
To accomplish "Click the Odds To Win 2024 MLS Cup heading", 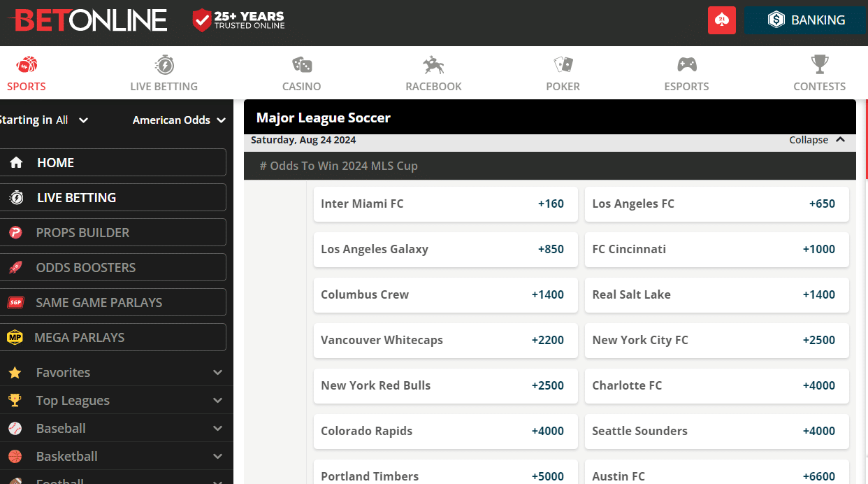I will coord(550,166).
